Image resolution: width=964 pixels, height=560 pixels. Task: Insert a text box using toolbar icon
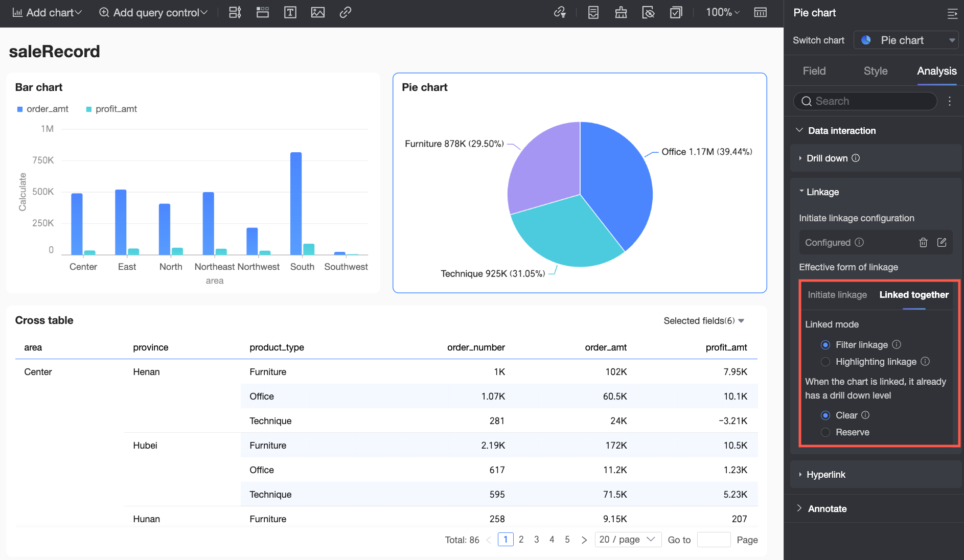click(290, 12)
